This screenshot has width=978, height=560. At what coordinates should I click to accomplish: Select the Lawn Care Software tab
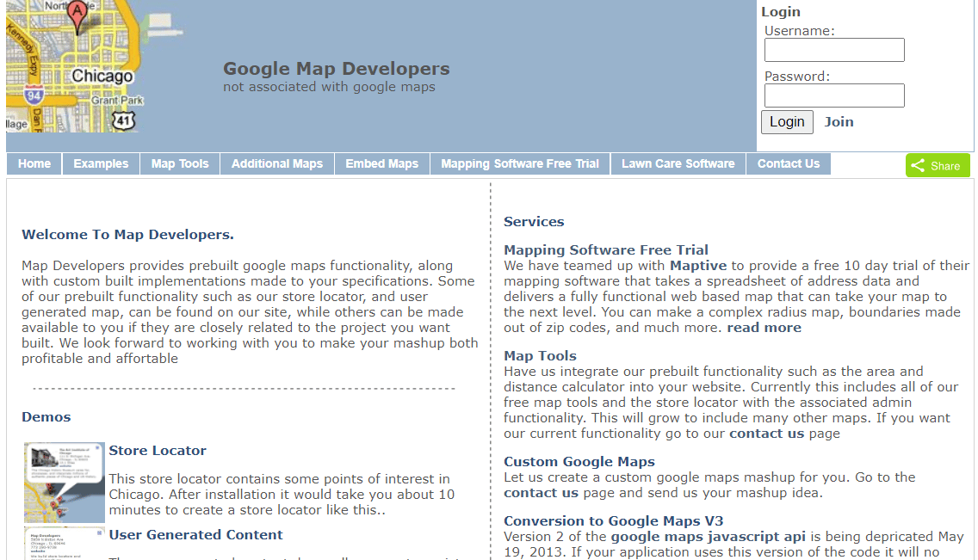point(678,163)
